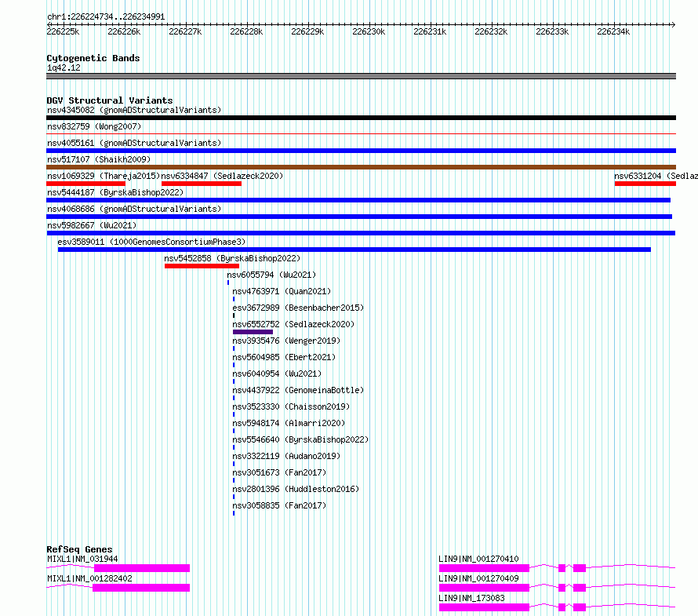Click the red bar under nsv6334847
This screenshot has width=698, height=616.
click(x=202, y=184)
